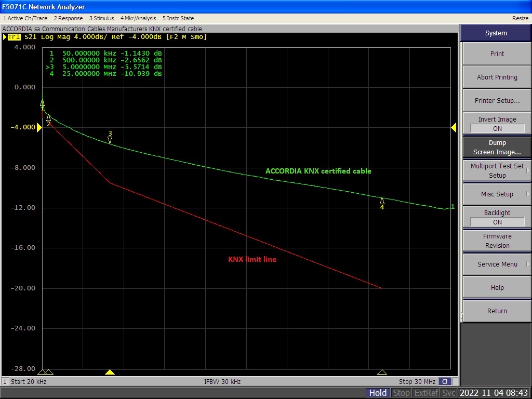Viewport: 532px width, 399px height.
Task: Click marker 1 readout 50.000000 kHz row
Action: point(105,54)
